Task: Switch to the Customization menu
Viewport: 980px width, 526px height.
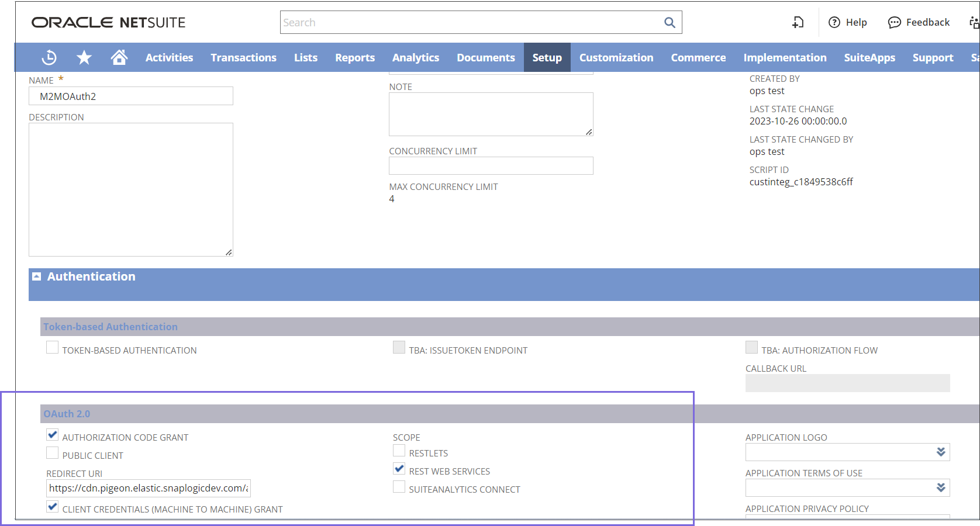Action: (x=616, y=57)
